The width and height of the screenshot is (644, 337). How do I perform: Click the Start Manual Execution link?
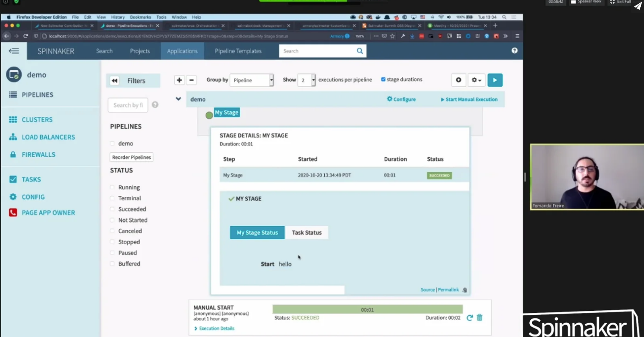(469, 99)
